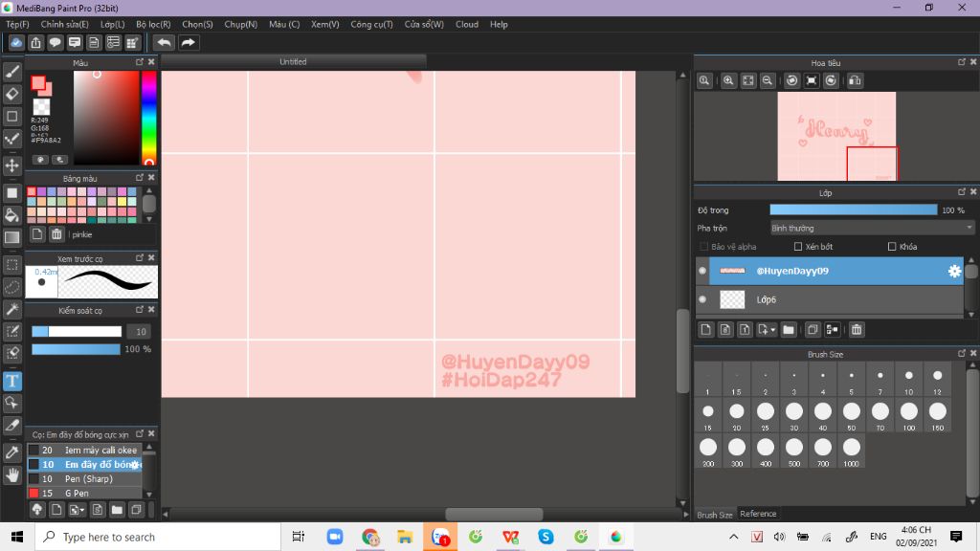
Task: Select the Hand tool
Action: (11, 475)
